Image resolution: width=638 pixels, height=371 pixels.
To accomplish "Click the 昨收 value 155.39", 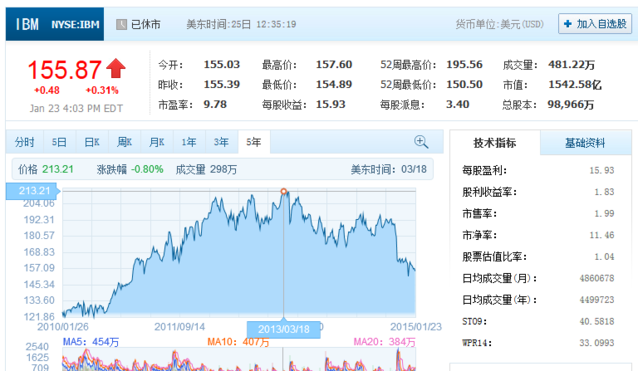I will tap(222, 84).
